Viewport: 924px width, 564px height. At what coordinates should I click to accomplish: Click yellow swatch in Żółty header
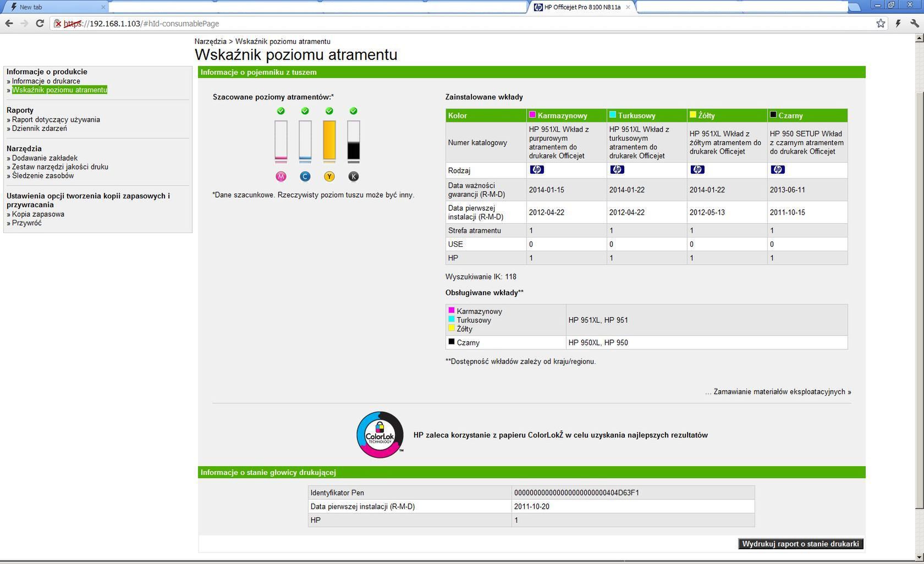(692, 114)
